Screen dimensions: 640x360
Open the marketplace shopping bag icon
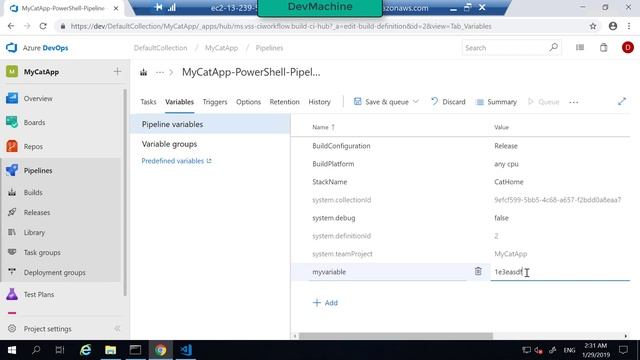pyautogui.click(x=604, y=47)
